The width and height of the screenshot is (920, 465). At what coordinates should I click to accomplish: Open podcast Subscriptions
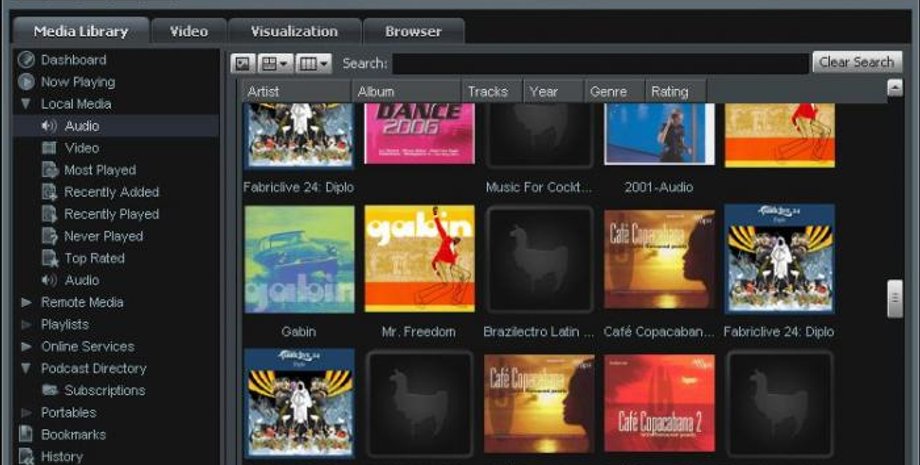[x=104, y=390]
